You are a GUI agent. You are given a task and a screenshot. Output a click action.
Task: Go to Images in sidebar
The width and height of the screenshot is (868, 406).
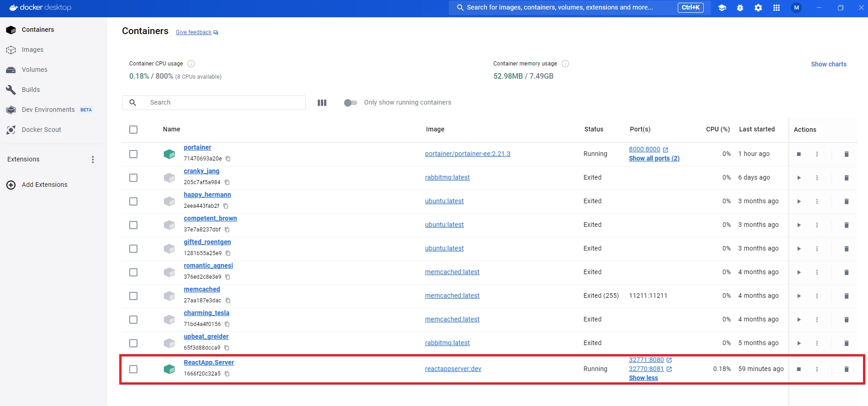point(33,50)
